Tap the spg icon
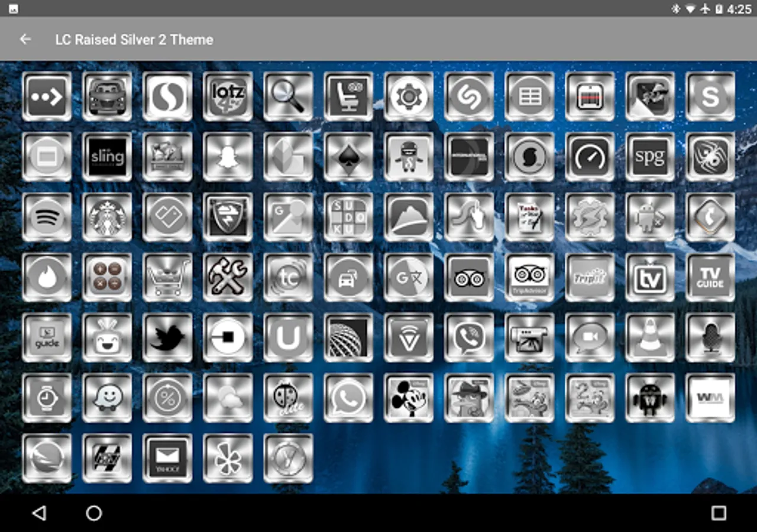 (x=650, y=157)
